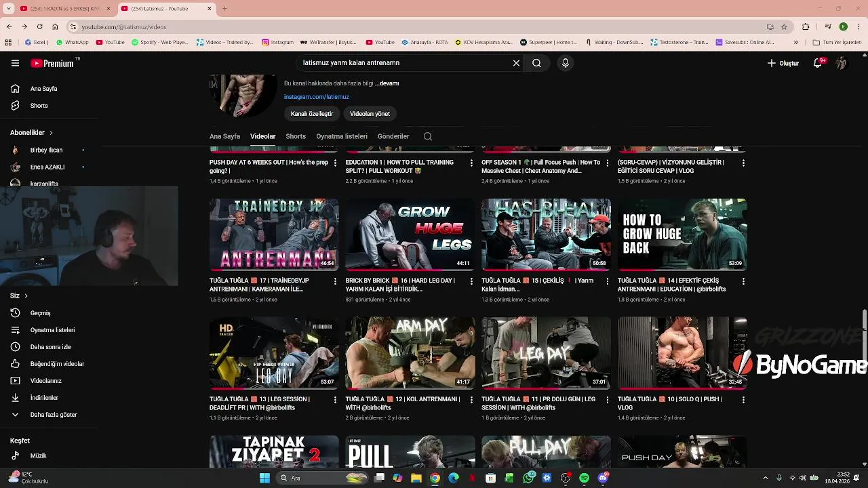Expand the Abonelikler section chevron
Image resolution: width=868 pixels, height=488 pixels.
pos(51,133)
